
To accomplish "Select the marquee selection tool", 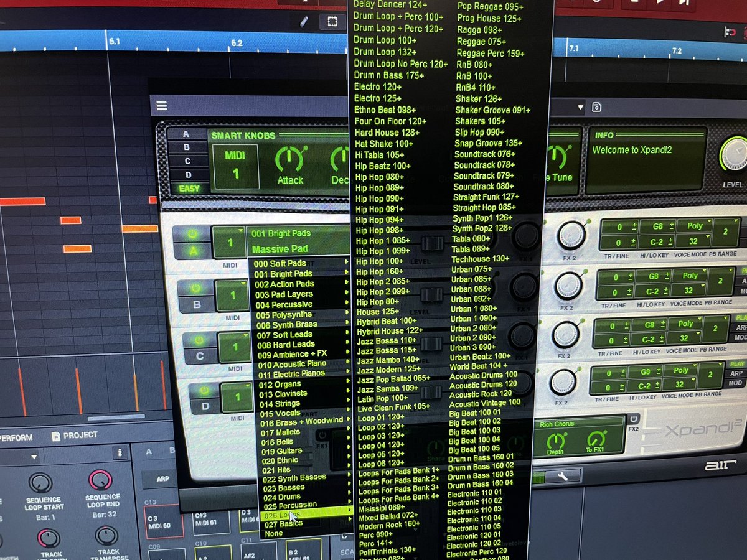I will 332,22.
